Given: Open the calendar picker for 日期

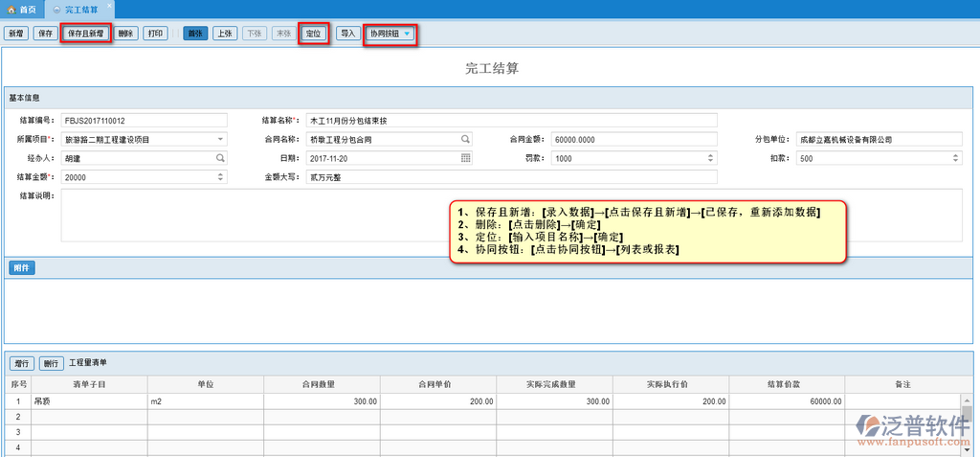Looking at the screenshot, I should (466, 158).
